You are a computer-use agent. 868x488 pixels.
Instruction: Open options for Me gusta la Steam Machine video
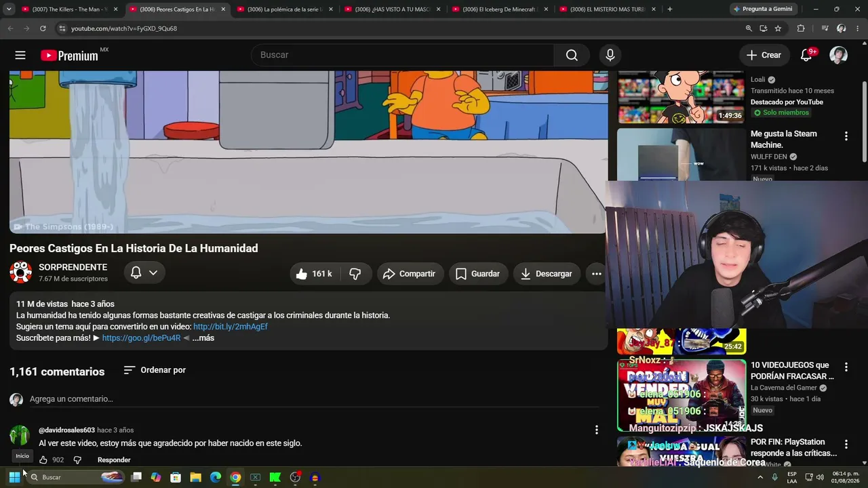846,136
